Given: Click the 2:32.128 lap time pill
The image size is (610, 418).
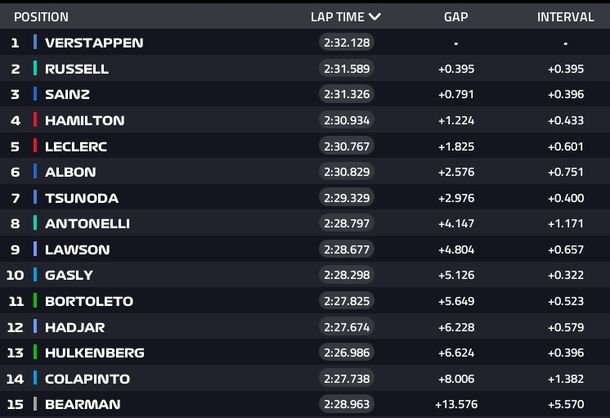Looking at the screenshot, I should pyautogui.click(x=345, y=43).
